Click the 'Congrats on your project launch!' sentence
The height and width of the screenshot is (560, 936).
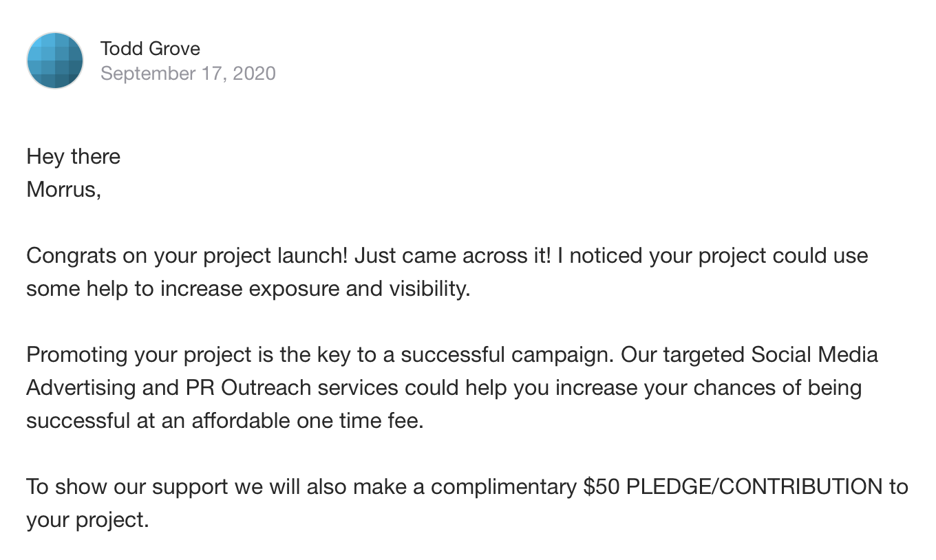[x=187, y=255]
